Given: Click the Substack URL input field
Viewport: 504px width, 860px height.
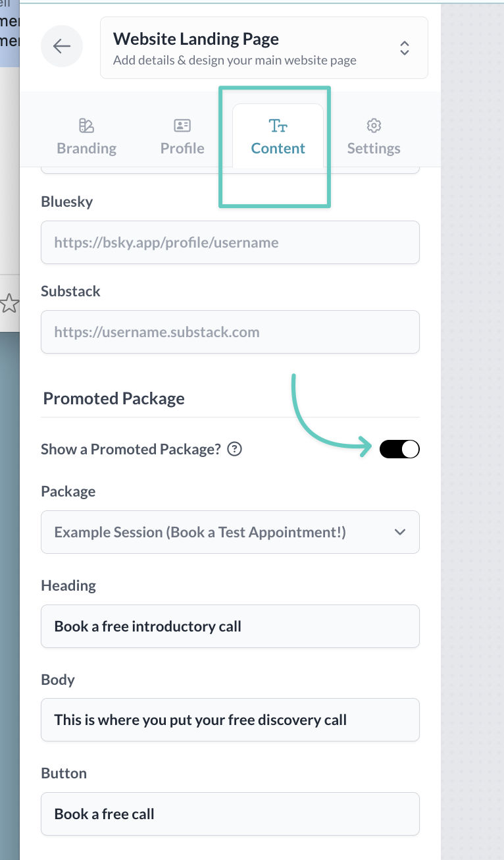Looking at the screenshot, I should pyautogui.click(x=230, y=332).
